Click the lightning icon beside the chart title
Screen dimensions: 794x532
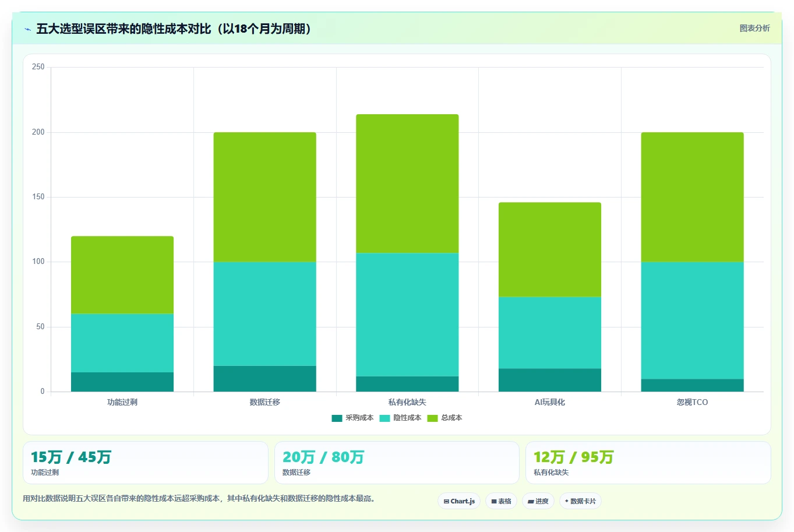pos(27,29)
